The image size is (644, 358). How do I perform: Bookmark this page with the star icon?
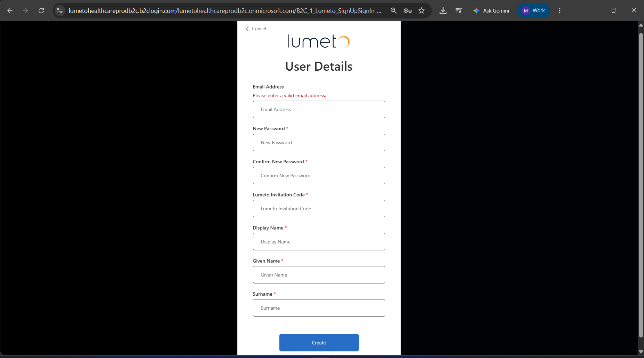422,10
